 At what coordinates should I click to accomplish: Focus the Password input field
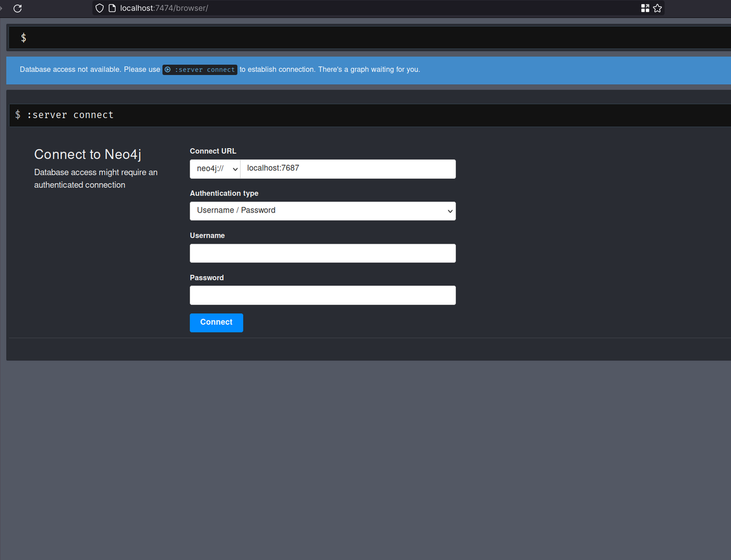[x=323, y=296]
